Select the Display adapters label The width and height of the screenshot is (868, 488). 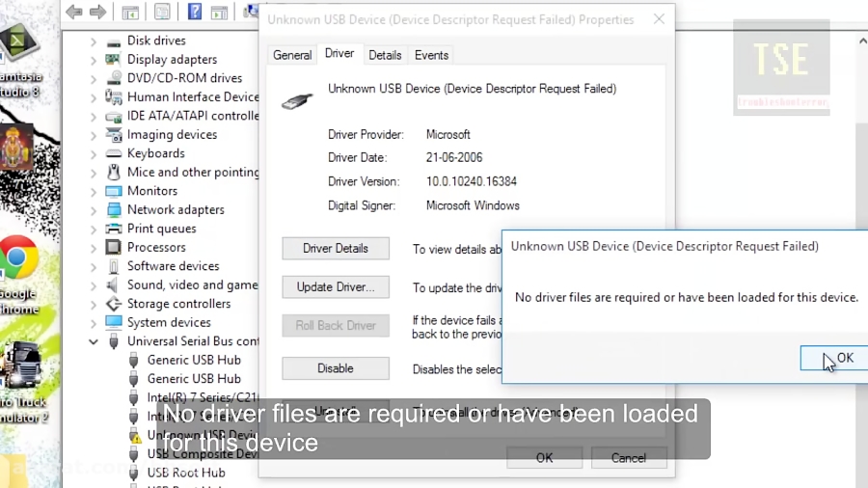click(x=173, y=59)
